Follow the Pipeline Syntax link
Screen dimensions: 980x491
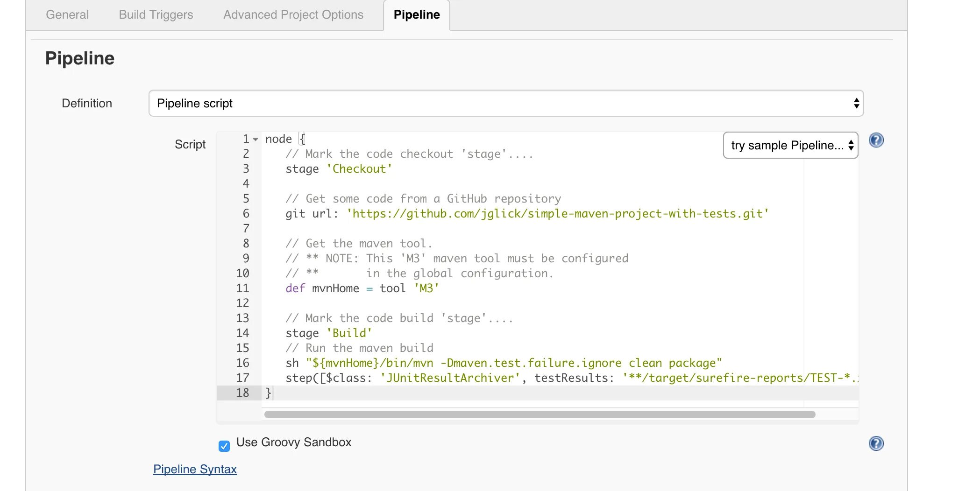(195, 469)
